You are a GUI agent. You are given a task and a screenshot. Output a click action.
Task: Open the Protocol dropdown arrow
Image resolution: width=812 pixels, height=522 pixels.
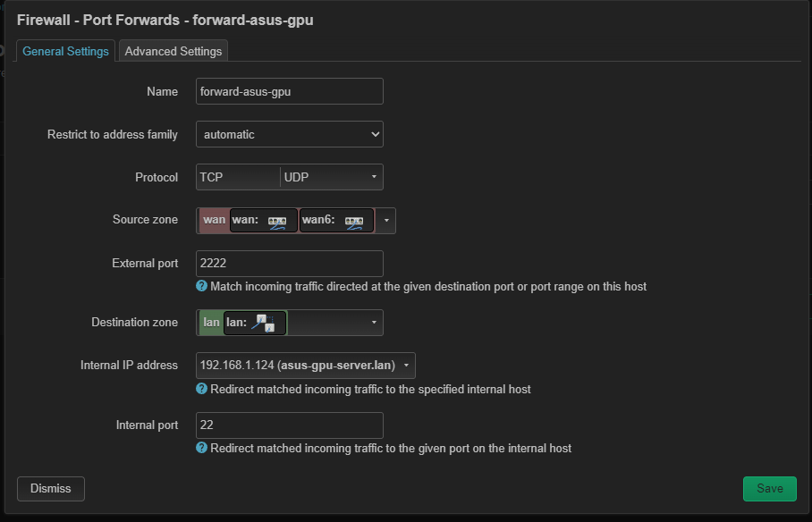click(374, 177)
